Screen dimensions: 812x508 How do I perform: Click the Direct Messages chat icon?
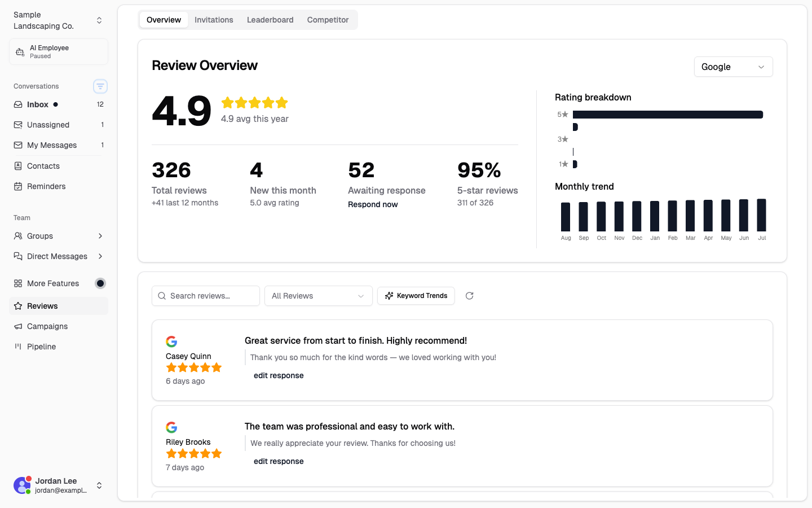18,256
